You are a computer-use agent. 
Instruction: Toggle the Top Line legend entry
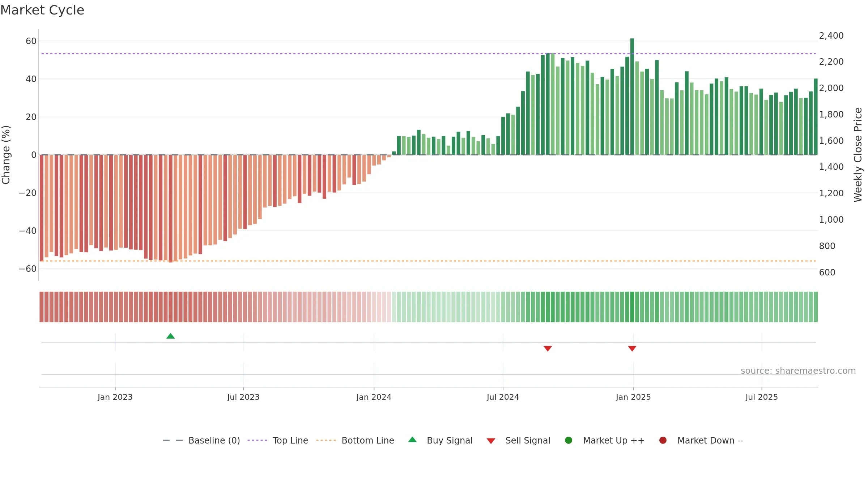pos(278,440)
